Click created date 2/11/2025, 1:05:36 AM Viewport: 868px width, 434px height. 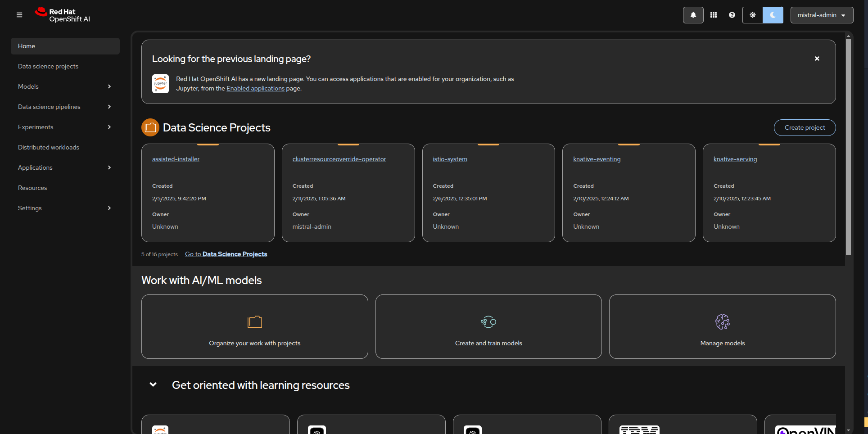point(319,199)
